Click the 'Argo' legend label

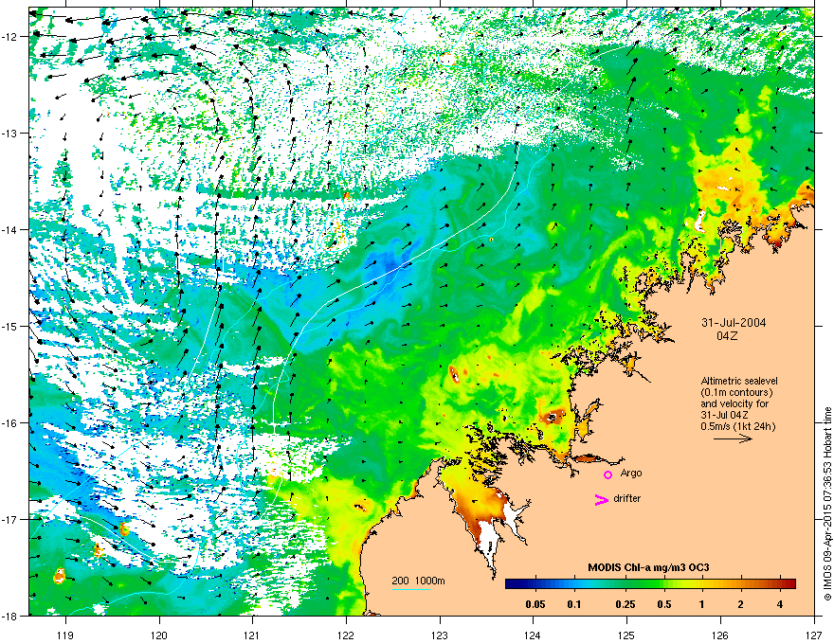[x=631, y=473]
